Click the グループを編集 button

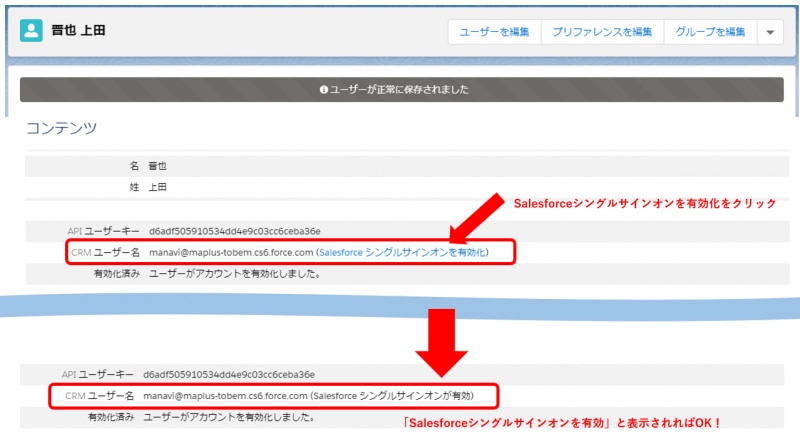[710, 32]
